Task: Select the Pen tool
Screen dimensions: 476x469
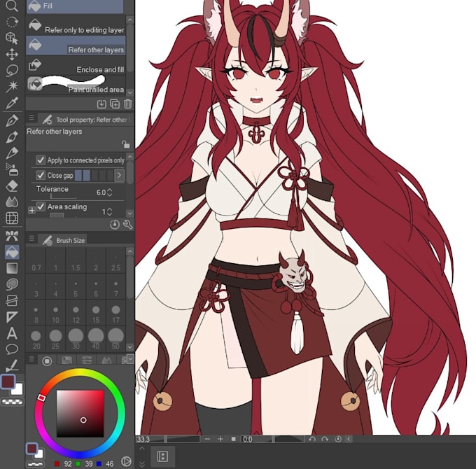Action: 12,120
